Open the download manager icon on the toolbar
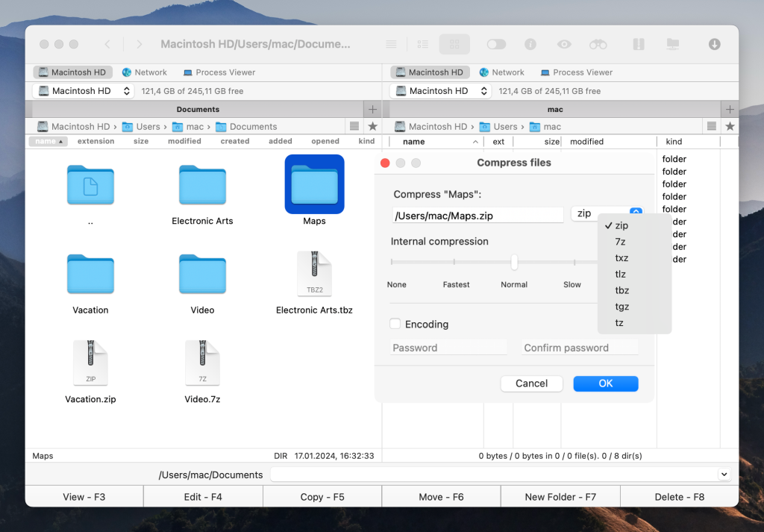Screen dimensions: 764x532 (714, 44)
